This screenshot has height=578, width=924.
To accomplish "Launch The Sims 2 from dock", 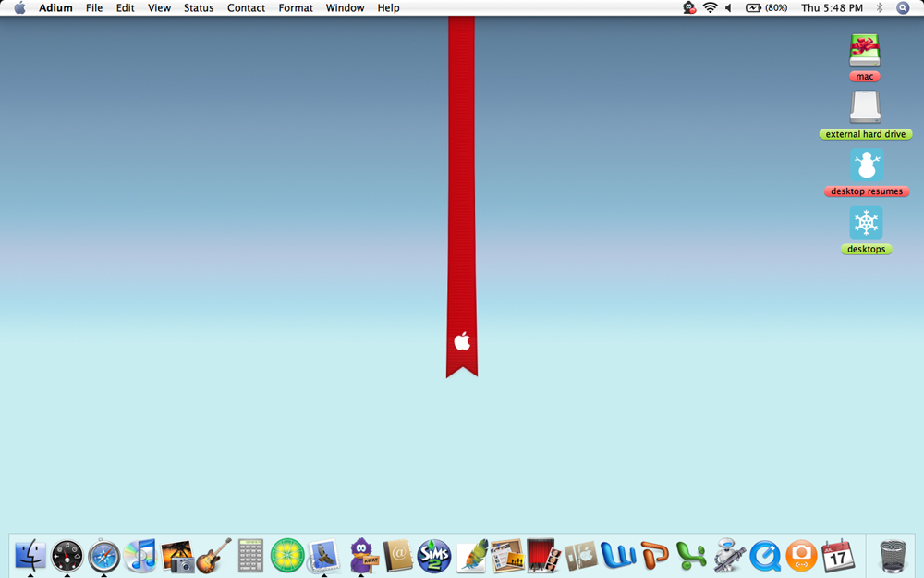I will (434, 556).
